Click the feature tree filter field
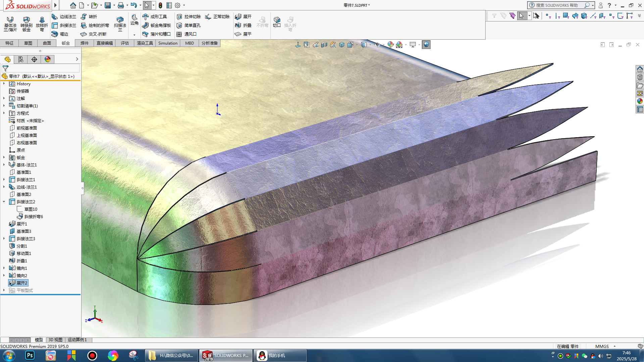Viewport: 644px width, 362px height. point(41,68)
